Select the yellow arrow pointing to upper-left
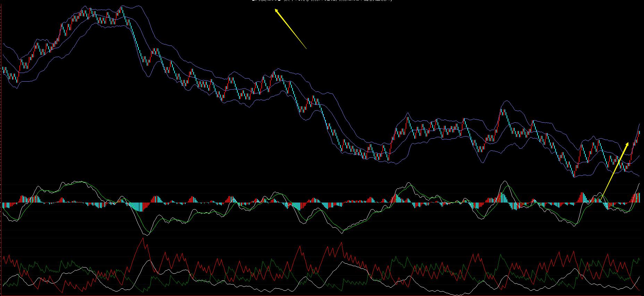Image resolution: width=644 pixels, height=296 pixels. (291, 29)
